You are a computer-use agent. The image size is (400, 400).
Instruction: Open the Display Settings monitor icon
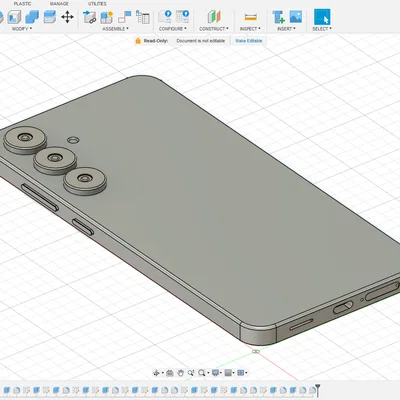(x=215, y=373)
